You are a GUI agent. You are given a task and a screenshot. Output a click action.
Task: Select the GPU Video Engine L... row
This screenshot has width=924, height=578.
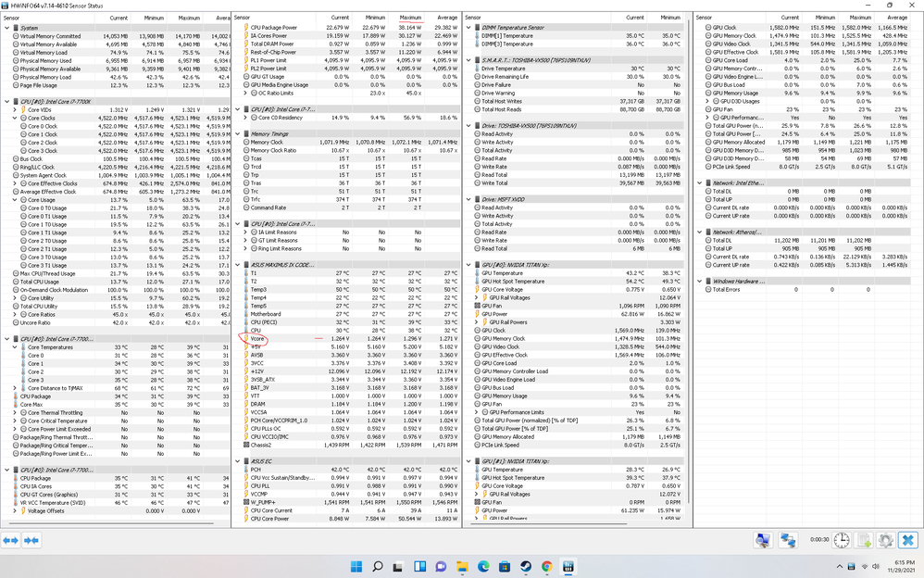(806, 77)
